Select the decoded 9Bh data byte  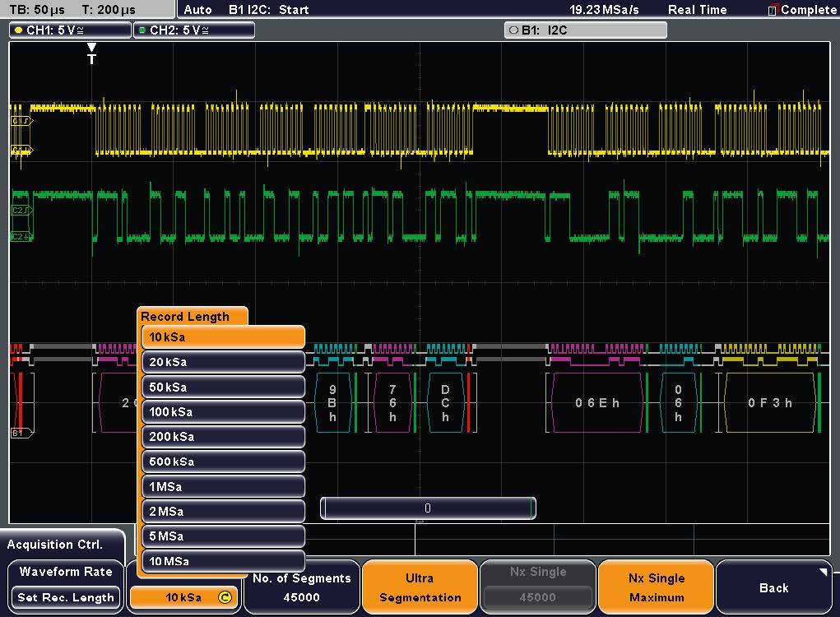332,403
